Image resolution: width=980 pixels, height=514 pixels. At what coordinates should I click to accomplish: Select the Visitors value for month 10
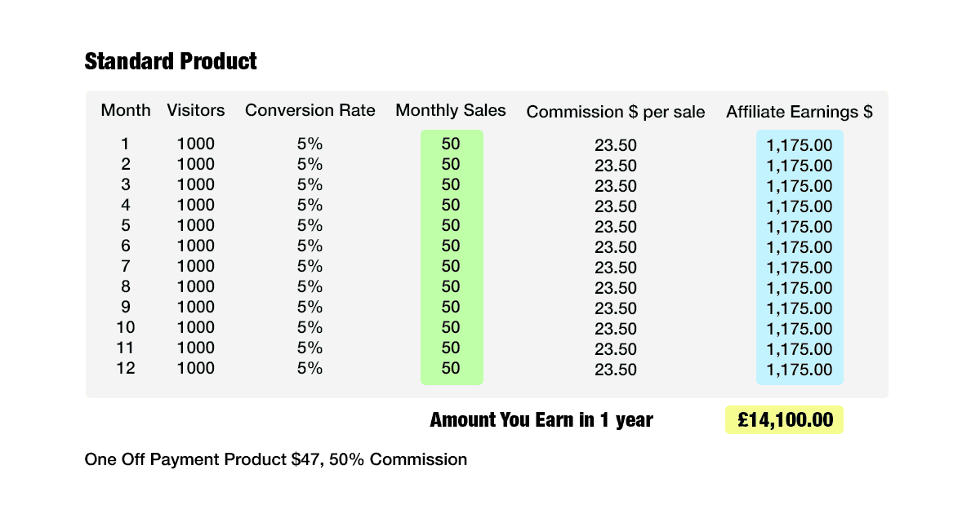pyautogui.click(x=196, y=328)
